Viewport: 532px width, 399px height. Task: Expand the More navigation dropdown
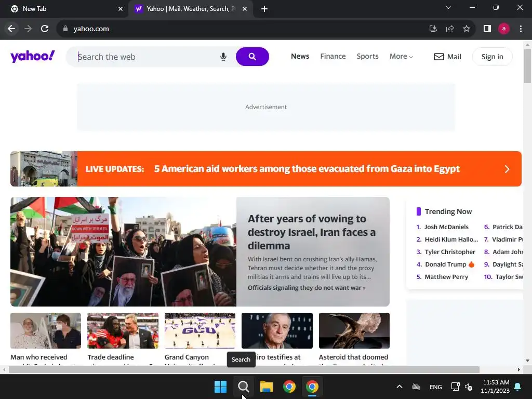[x=401, y=56]
